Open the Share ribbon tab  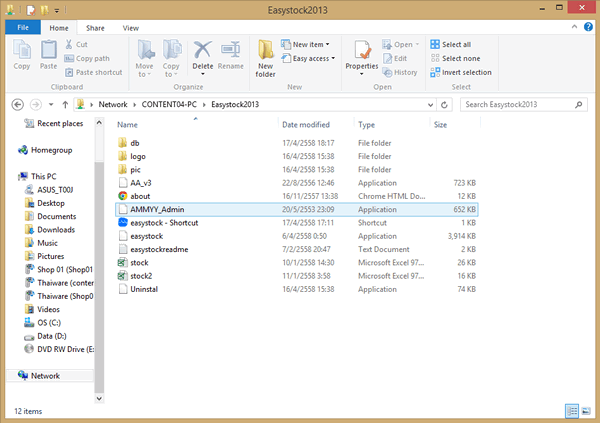tap(95, 28)
